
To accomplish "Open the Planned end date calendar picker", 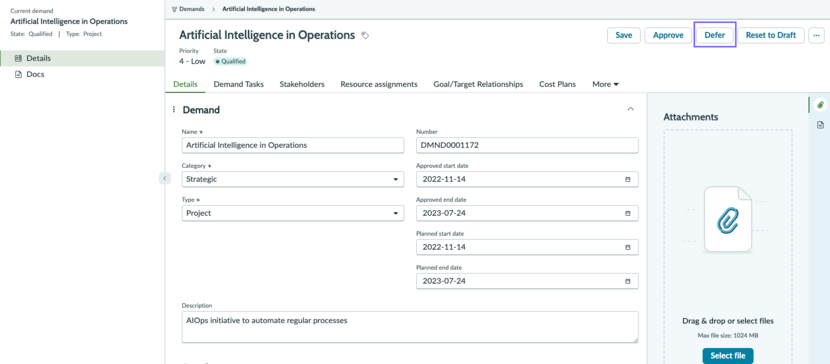I will pyautogui.click(x=628, y=281).
